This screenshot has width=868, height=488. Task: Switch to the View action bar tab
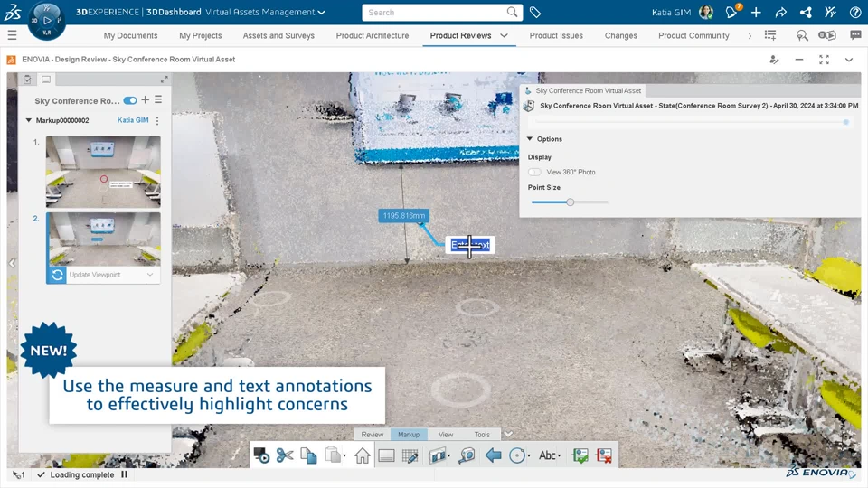(x=446, y=435)
